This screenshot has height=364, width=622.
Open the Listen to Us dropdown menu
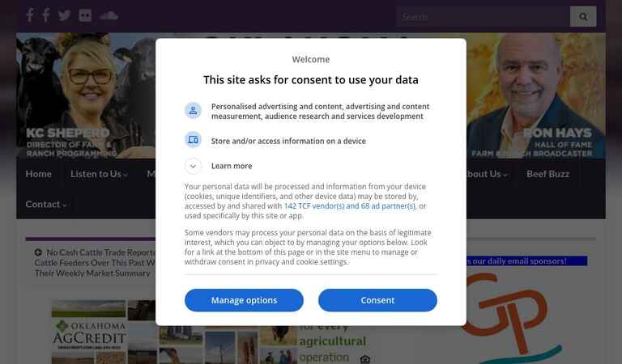[99, 174]
